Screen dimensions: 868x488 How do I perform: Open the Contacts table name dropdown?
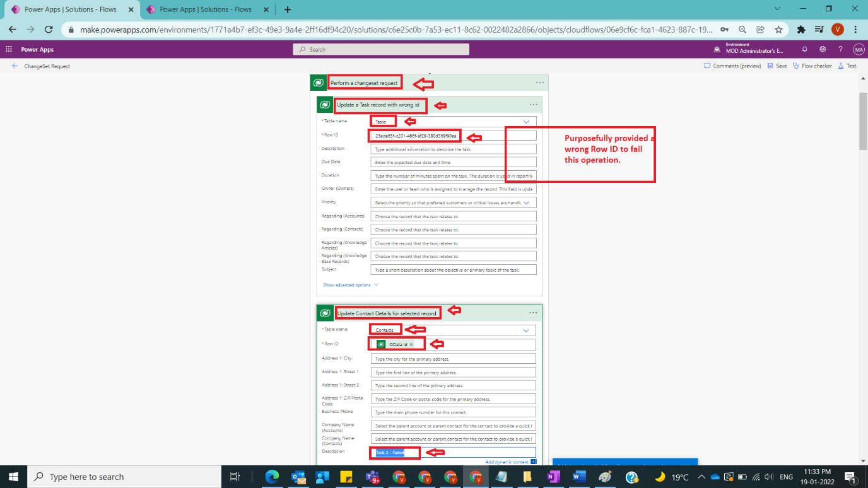pos(525,330)
